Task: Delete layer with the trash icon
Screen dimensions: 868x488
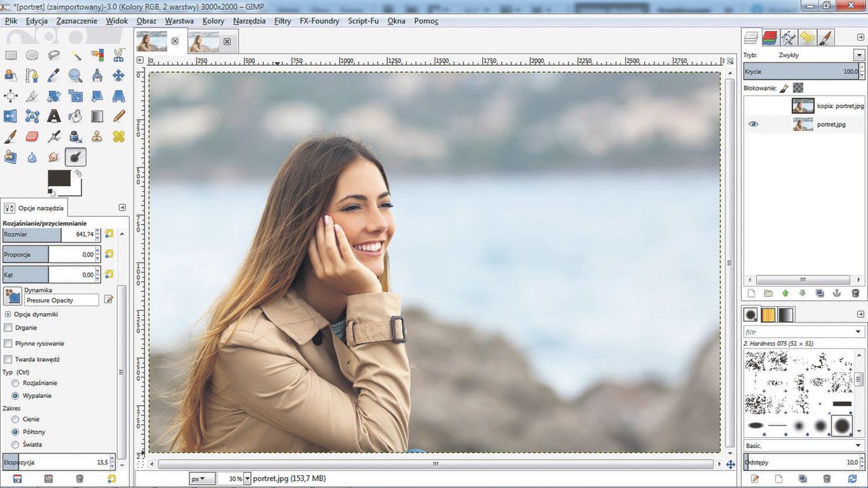Action: point(855,293)
